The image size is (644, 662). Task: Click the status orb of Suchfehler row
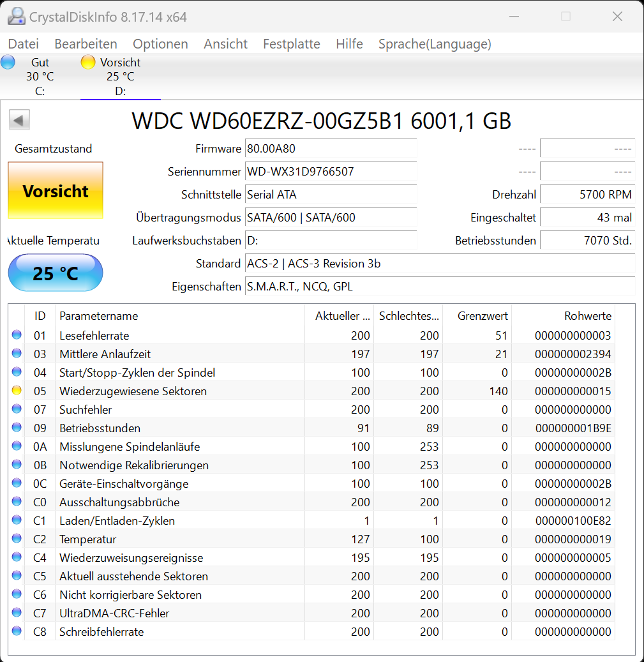17,409
